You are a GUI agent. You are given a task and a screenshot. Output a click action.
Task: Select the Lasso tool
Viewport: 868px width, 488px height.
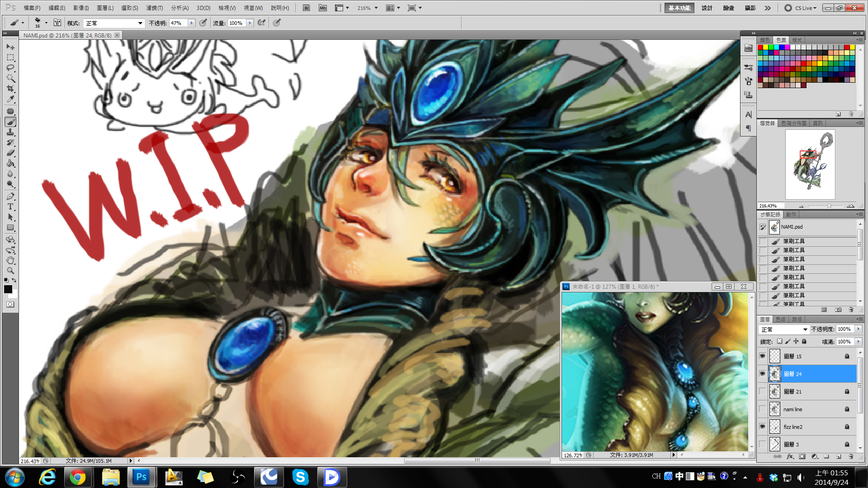tap(10, 68)
